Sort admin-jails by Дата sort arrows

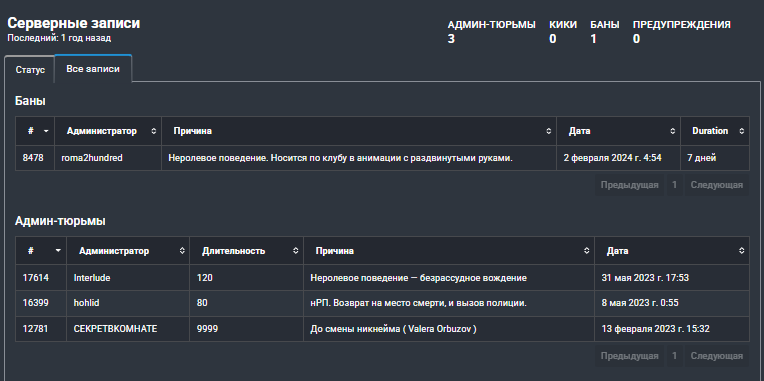click(x=741, y=251)
